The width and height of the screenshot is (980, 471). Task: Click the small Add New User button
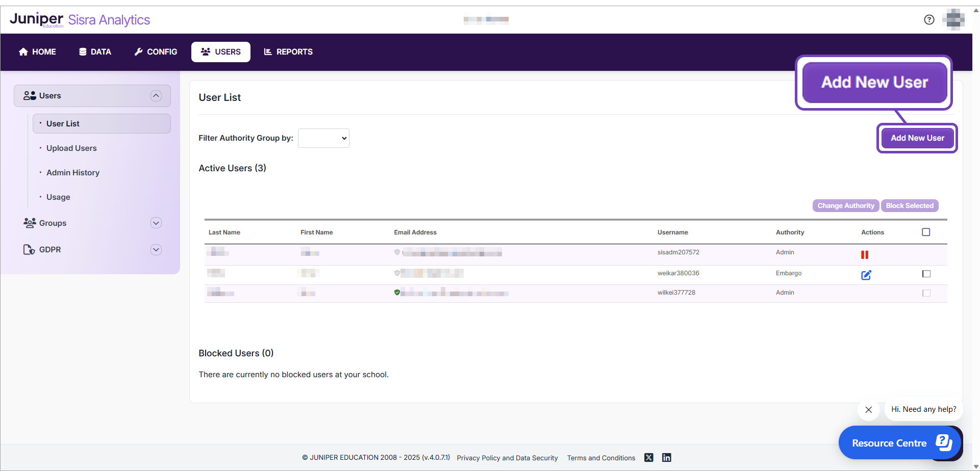(x=917, y=138)
